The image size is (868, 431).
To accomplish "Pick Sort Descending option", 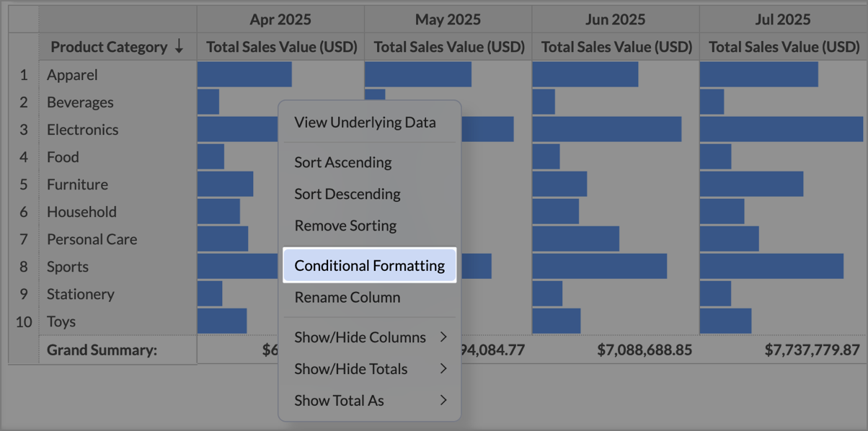I will point(347,194).
